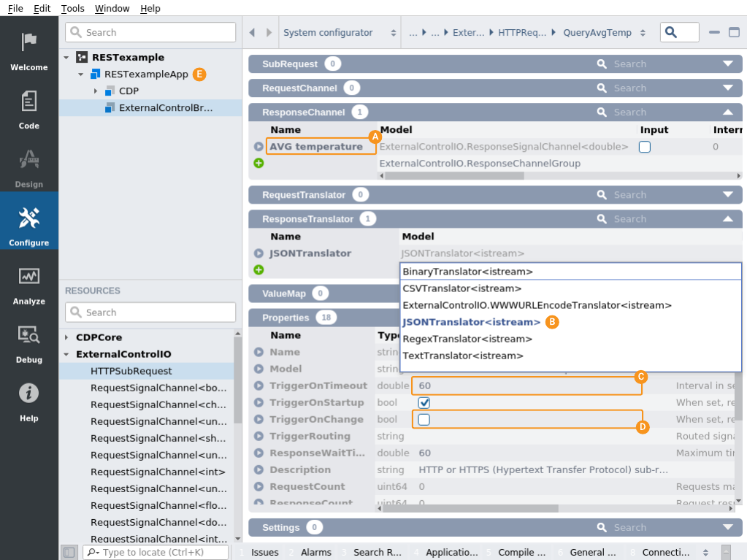Viewport: 747px width, 560px height.
Task: Uncheck the TriggerOnStartup checkbox
Action: point(424,403)
